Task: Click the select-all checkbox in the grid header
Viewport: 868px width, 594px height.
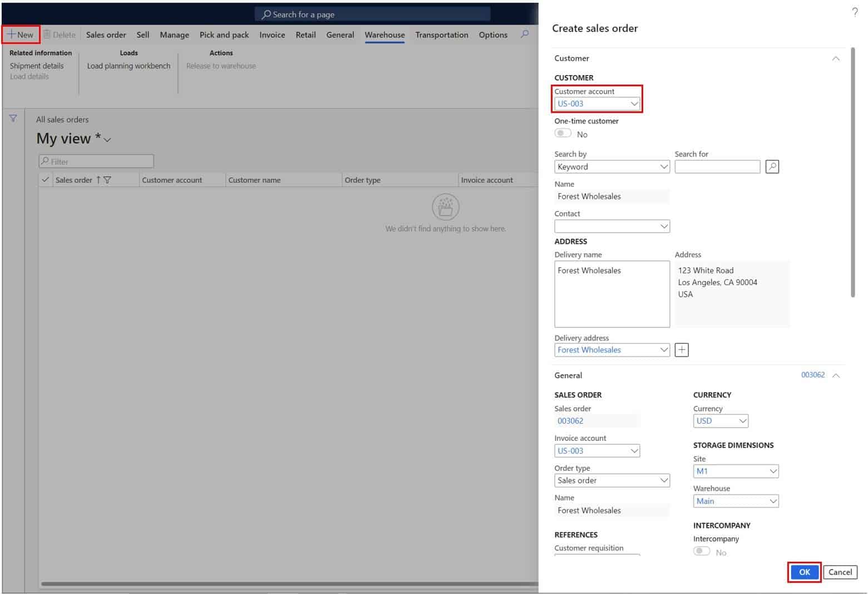Action: 46,180
